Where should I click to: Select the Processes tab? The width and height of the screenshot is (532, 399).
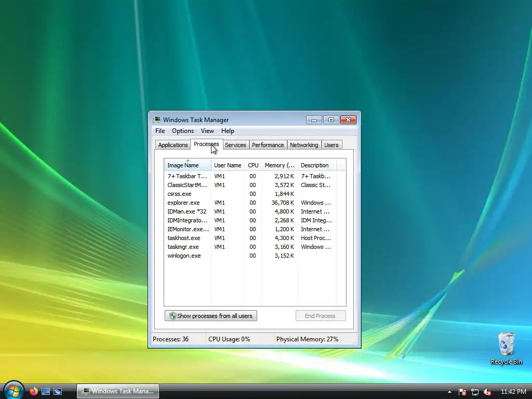click(206, 144)
